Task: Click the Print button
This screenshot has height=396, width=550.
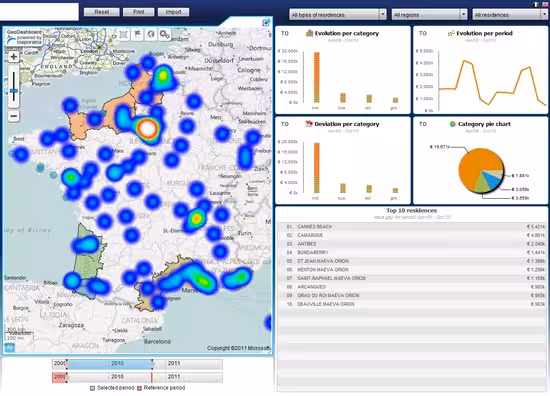Action: coord(139,12)
